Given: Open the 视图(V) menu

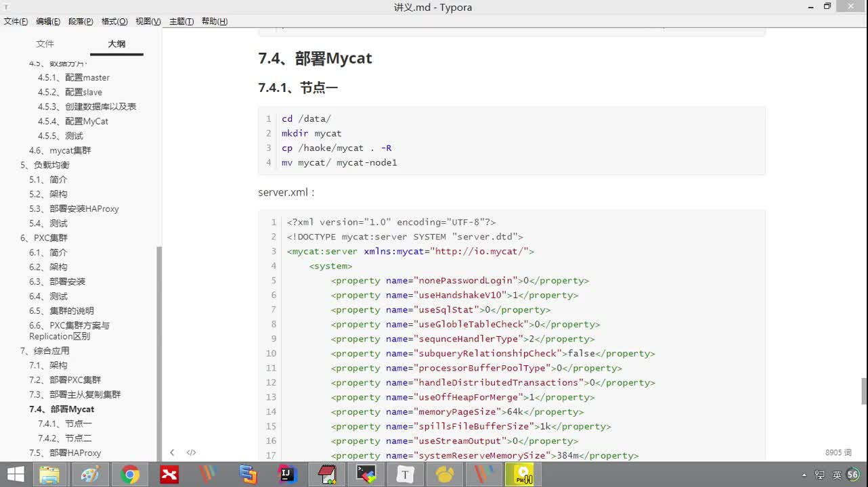Looking at the screenshot, I should 148,22.
